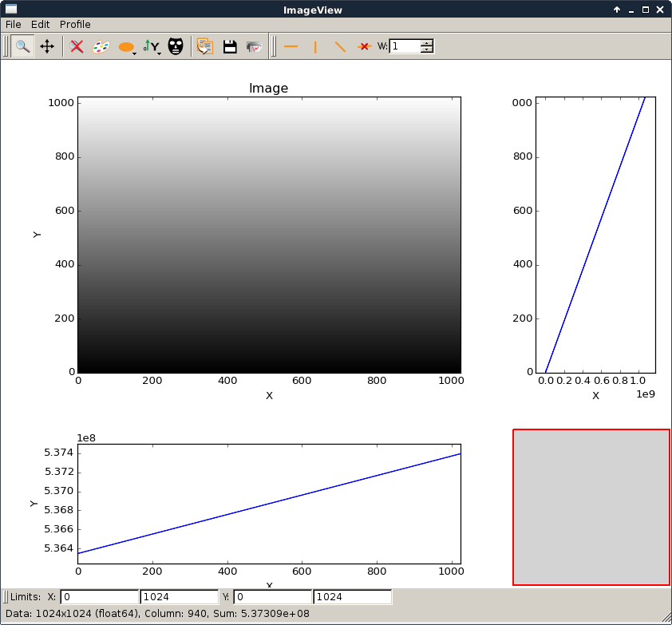The height and width of the screenshot is (625, 672).
Task: Select diagonal free line profile tool
Action: point(340,46)
